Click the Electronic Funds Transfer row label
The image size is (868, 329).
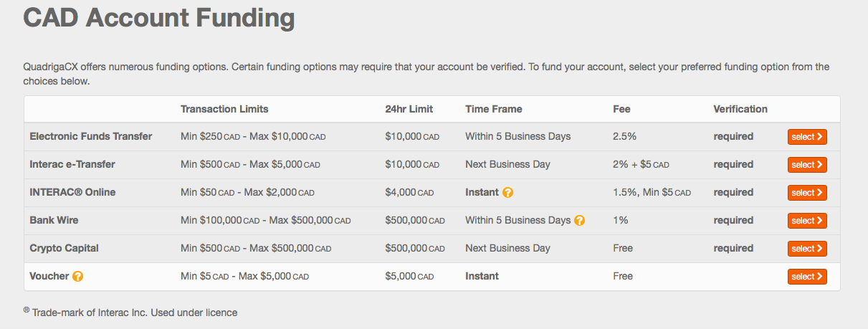tap(91, 136)
